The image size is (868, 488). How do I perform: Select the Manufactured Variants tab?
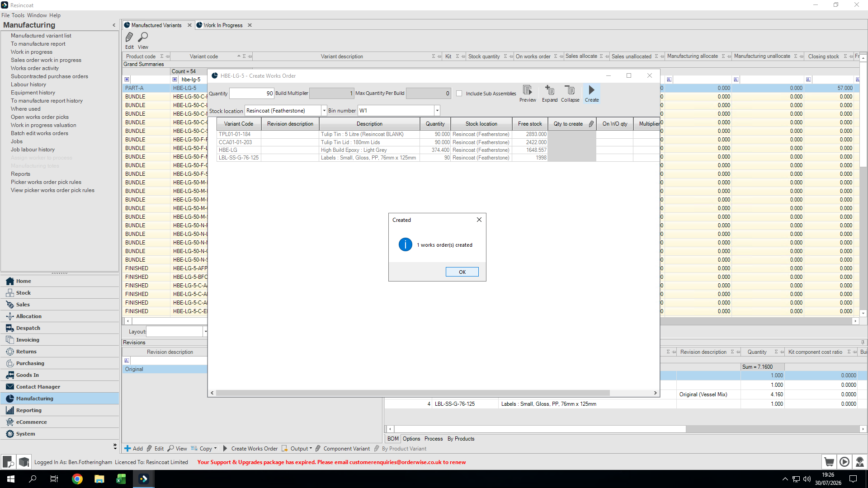click(x=156, y=25)
